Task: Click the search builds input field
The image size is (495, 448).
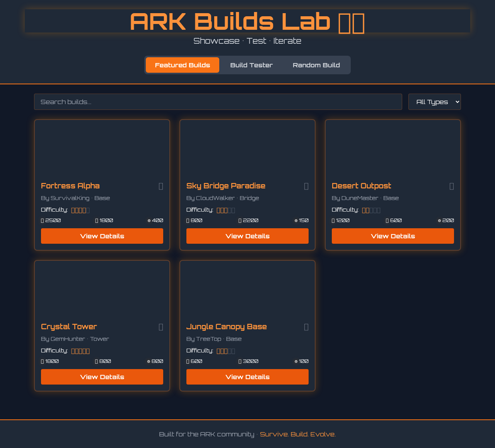Action: 218,101
